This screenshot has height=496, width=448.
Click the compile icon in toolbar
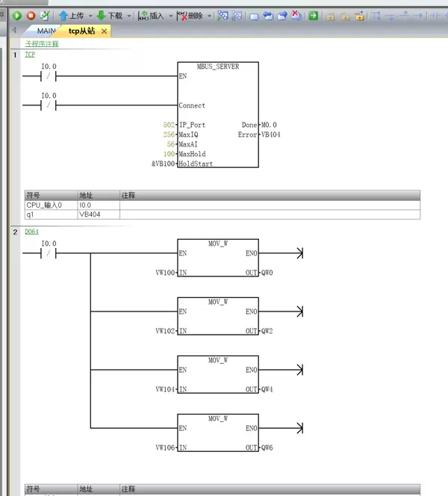pos(45,15)
